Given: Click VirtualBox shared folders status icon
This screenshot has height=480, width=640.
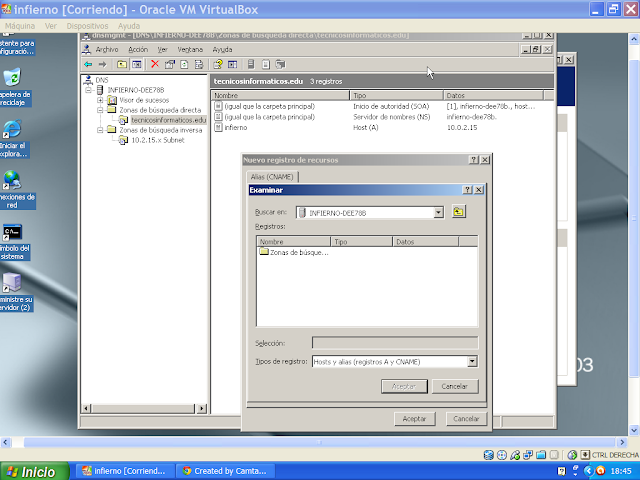Looking at the screenshot, I should [541, 455].
